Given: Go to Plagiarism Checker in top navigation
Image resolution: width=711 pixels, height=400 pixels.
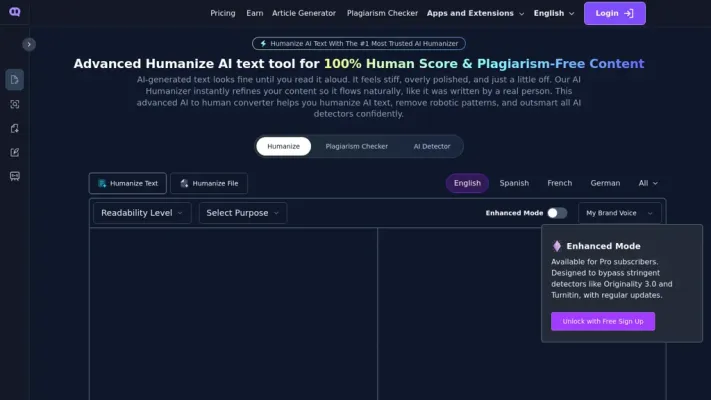Looking at the screenshot, I should point(382,13).
